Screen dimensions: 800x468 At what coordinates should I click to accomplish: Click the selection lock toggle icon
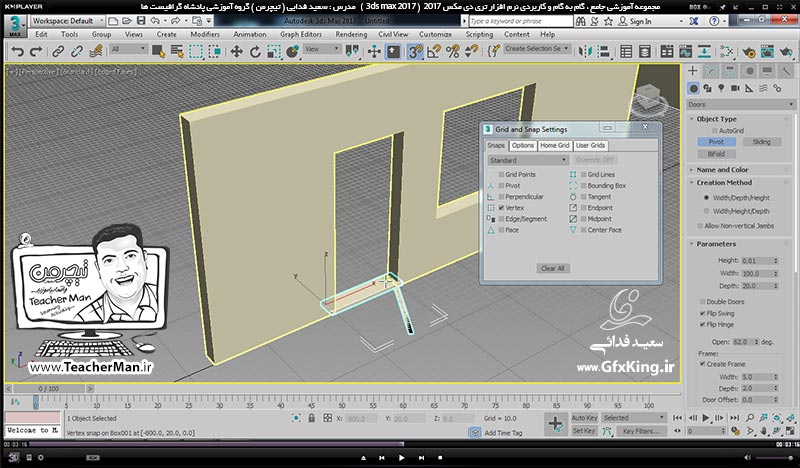(311, 418)
